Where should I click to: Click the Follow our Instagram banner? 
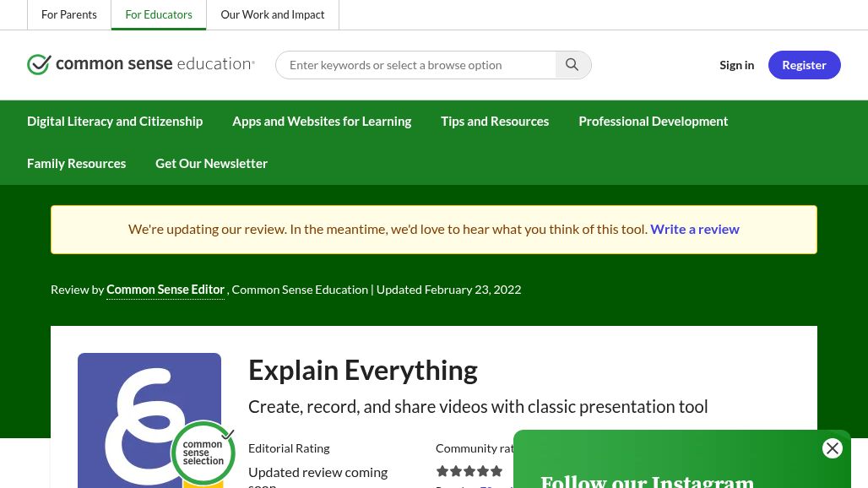[x=647, y=479]
